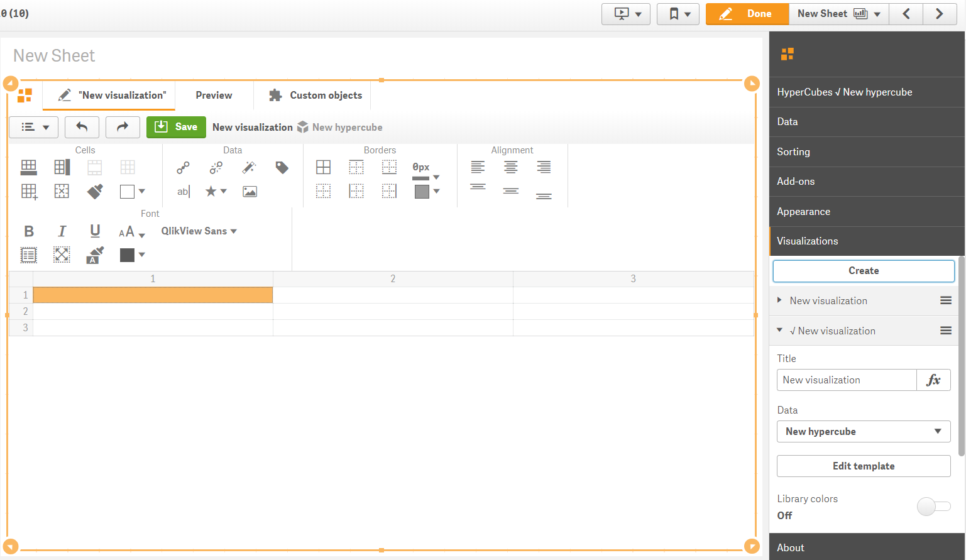Click the orange blocks icon in right panel header

788,54
